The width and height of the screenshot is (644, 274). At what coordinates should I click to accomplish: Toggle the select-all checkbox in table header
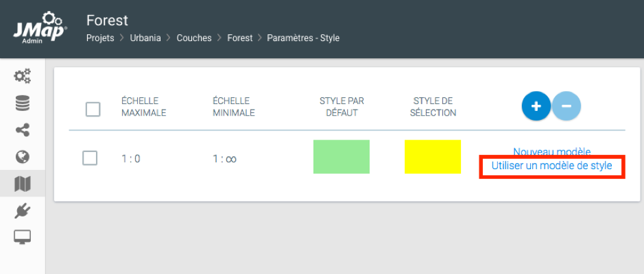93,109
